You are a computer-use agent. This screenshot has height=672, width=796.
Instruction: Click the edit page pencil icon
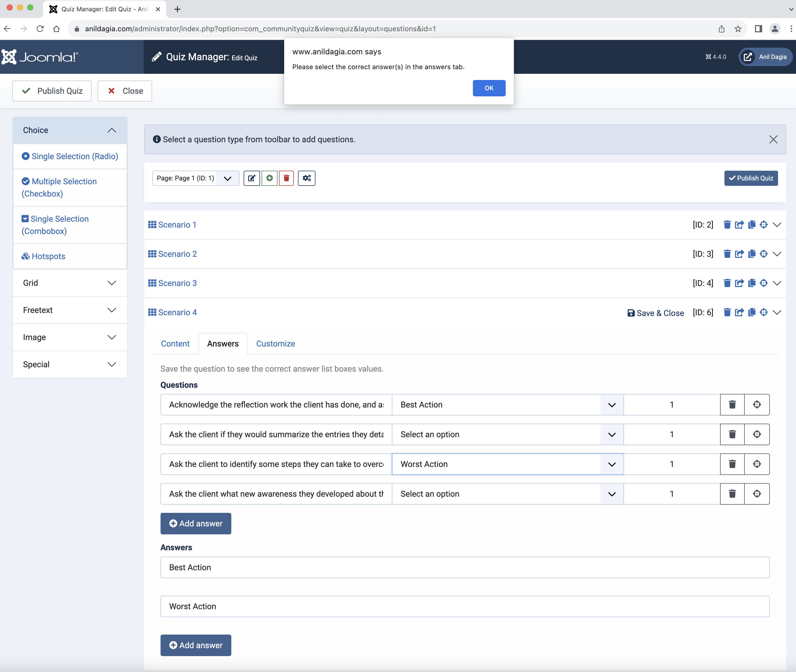click(252, 178)
